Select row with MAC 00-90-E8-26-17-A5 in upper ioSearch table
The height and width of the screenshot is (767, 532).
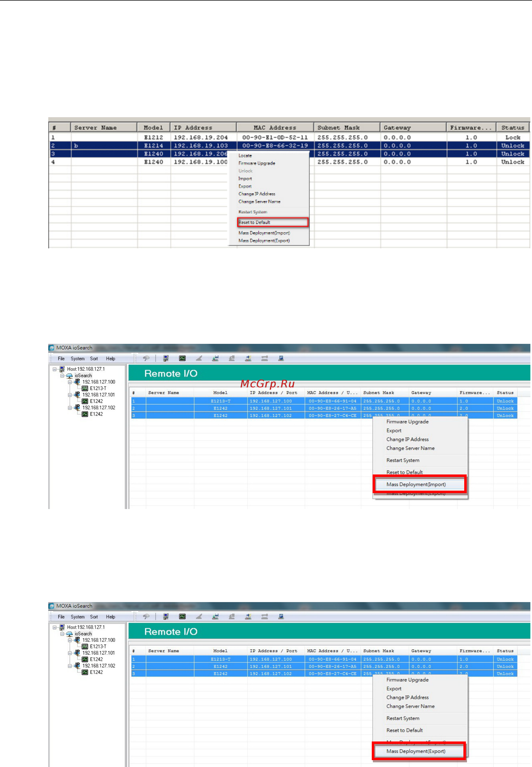pyautogui.click(x=324, y=408)
